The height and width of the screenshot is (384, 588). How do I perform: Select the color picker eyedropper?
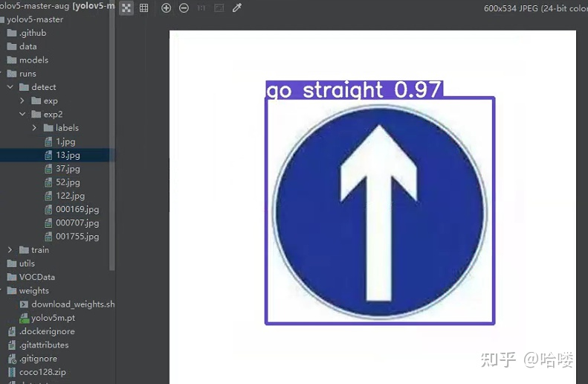[236, 8]
